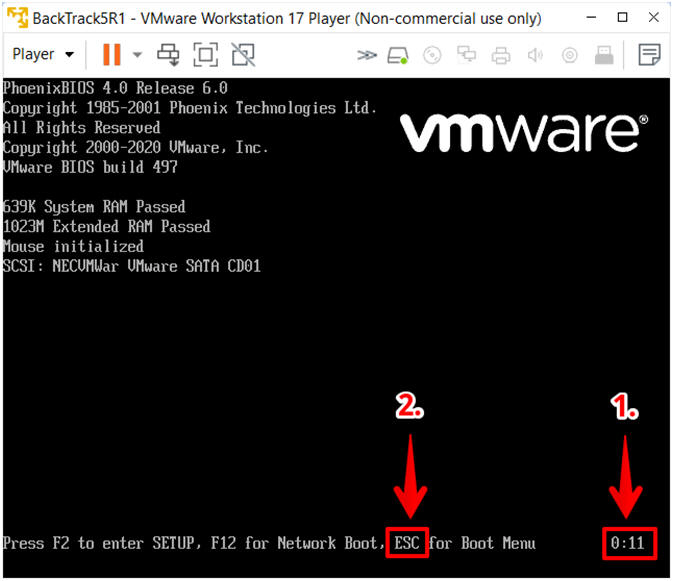Click the 'ESC for Boot Menu' text
Screen dimensions: 673x581
click(x=465, y=543)
